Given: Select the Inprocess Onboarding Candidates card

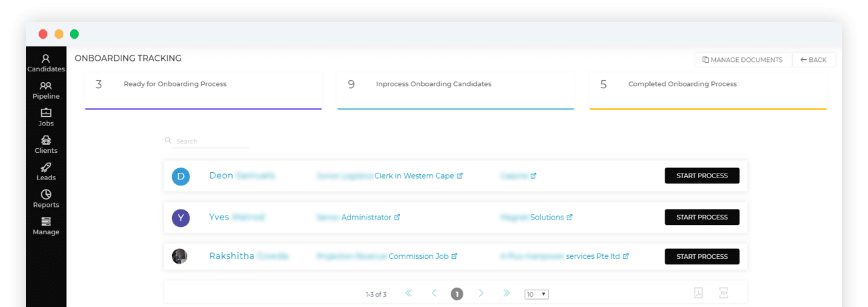Looking at the screenshot, I should 455,91.
